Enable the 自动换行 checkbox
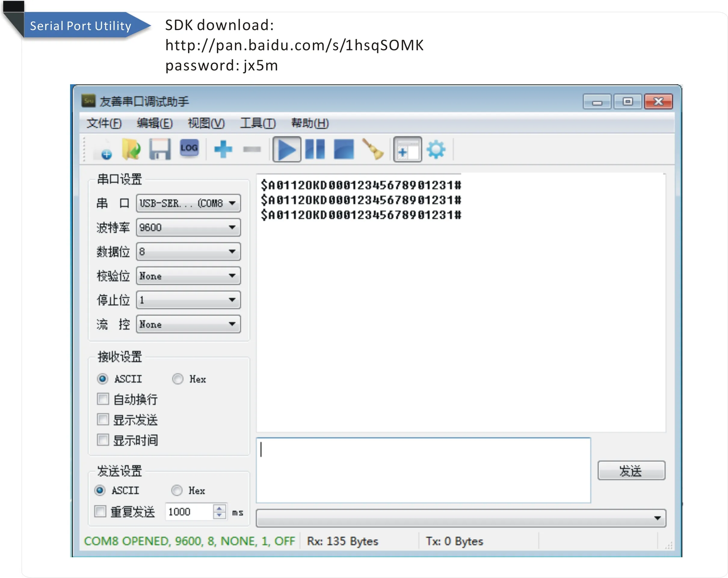 point(103,399)
